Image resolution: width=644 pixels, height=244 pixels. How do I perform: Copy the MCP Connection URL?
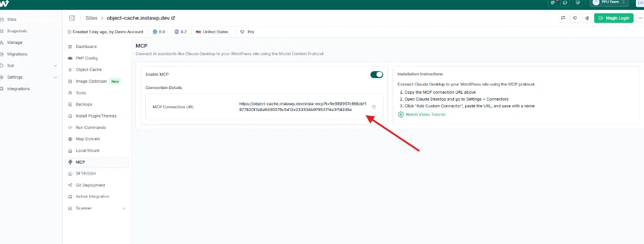(374, 107)
